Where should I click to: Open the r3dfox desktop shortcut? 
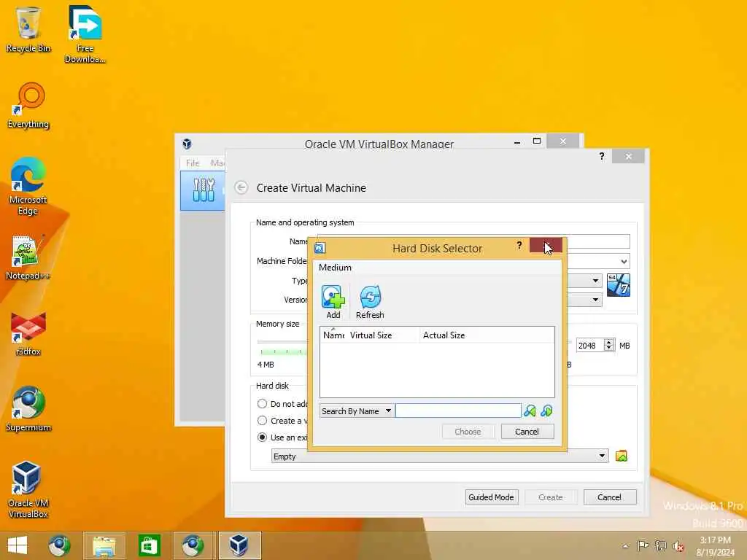(x=28, y=333)
